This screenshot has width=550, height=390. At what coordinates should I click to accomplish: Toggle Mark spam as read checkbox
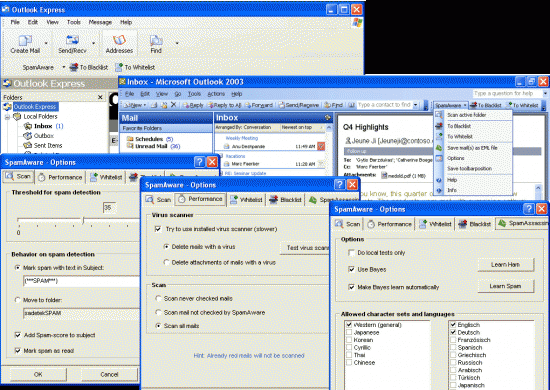[x=18, y=350]
